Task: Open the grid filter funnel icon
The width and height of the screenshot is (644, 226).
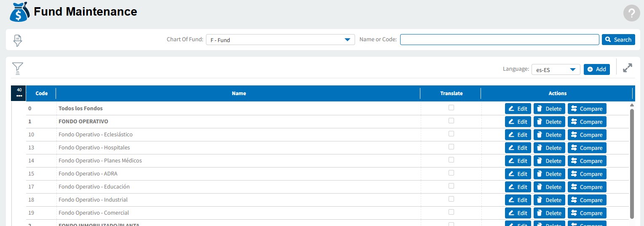Action: 18,69
